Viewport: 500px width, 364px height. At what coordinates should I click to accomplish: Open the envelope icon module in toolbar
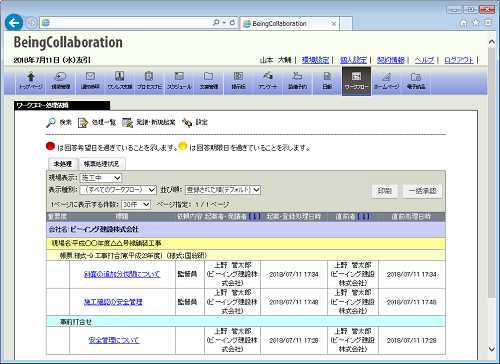coord(90,81)
